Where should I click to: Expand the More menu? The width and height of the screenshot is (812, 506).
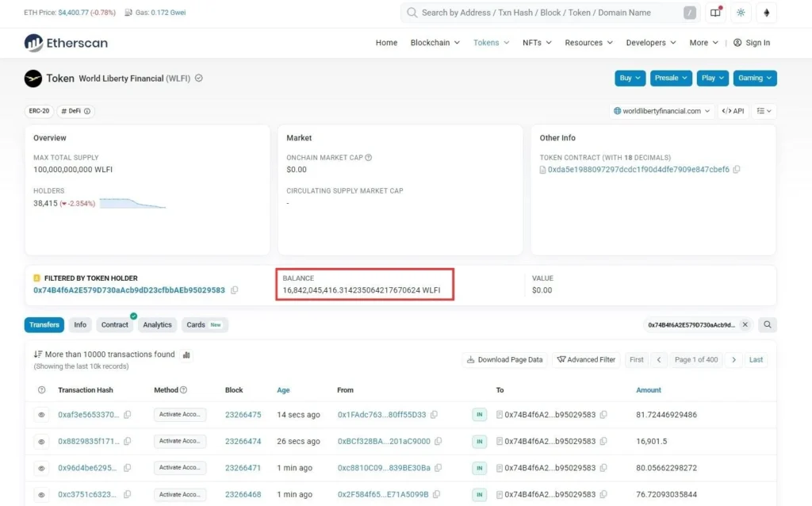tap(704, 43)
